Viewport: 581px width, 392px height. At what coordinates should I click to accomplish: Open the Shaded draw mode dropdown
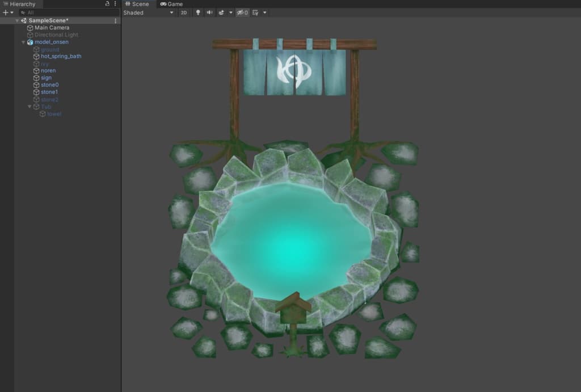(x=149, y=12)
